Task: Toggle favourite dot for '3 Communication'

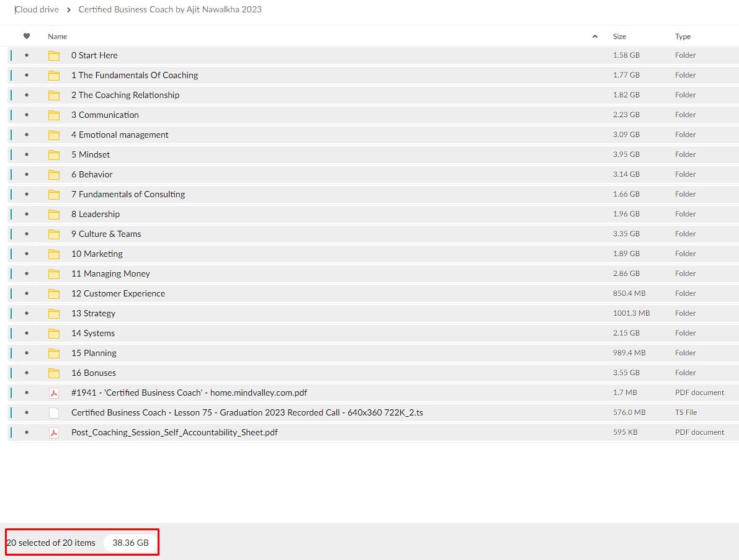Action: 27,115
